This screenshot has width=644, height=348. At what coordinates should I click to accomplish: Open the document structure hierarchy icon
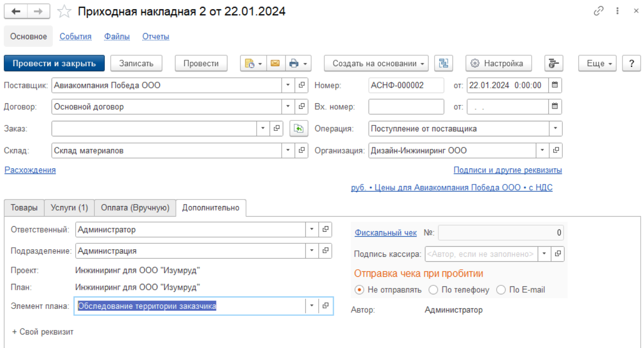444,63
